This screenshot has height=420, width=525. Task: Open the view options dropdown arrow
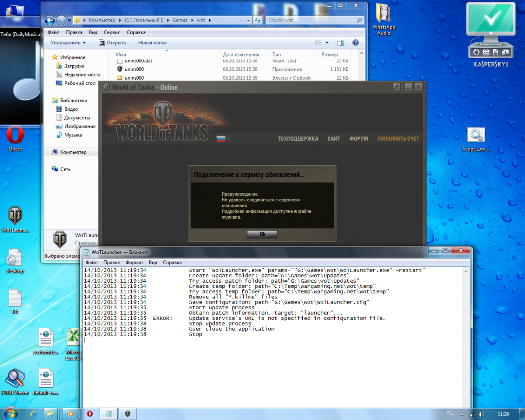click(x=327, y=43)
